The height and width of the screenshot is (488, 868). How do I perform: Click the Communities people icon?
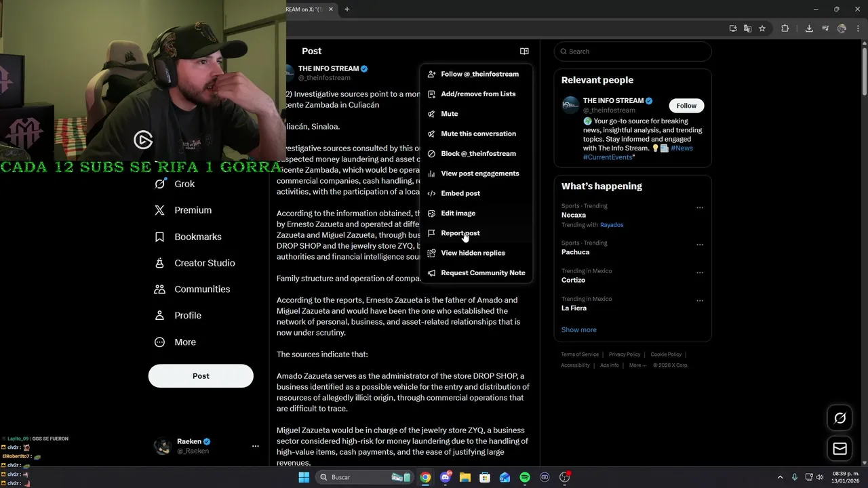pyautogui.click(x=160, y=289)
